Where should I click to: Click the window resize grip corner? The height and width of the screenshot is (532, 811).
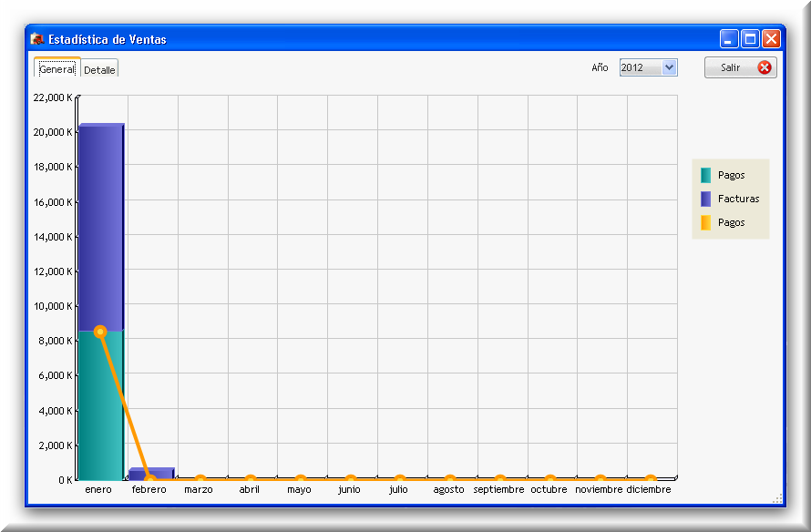[777, 498]
